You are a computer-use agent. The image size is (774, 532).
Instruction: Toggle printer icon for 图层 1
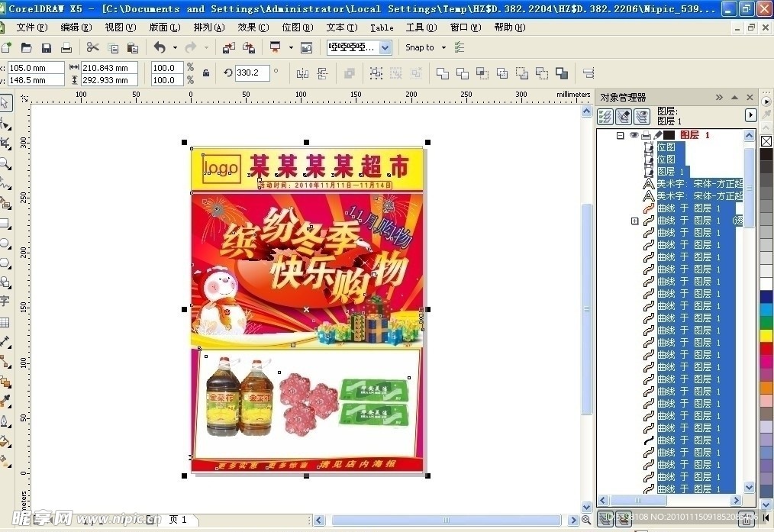(x=646, y=135)
